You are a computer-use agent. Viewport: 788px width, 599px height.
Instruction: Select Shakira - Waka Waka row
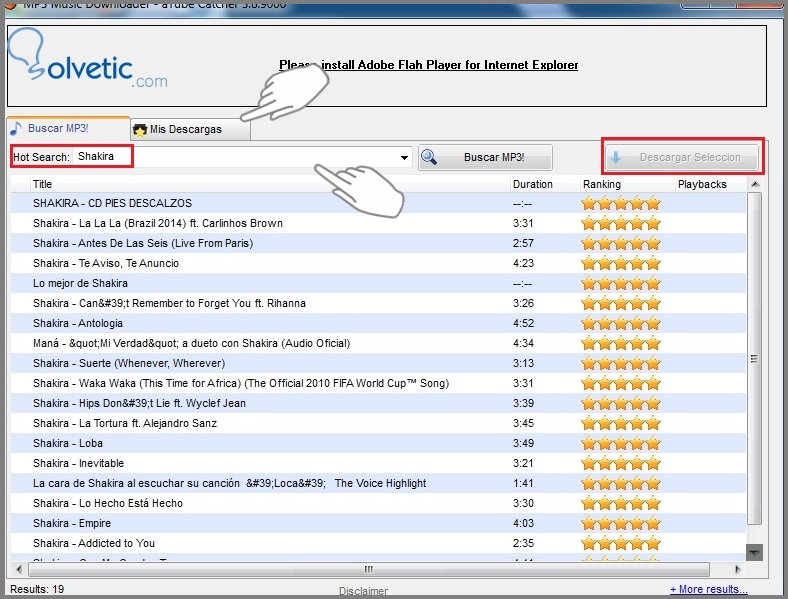[x=378, y=383]
